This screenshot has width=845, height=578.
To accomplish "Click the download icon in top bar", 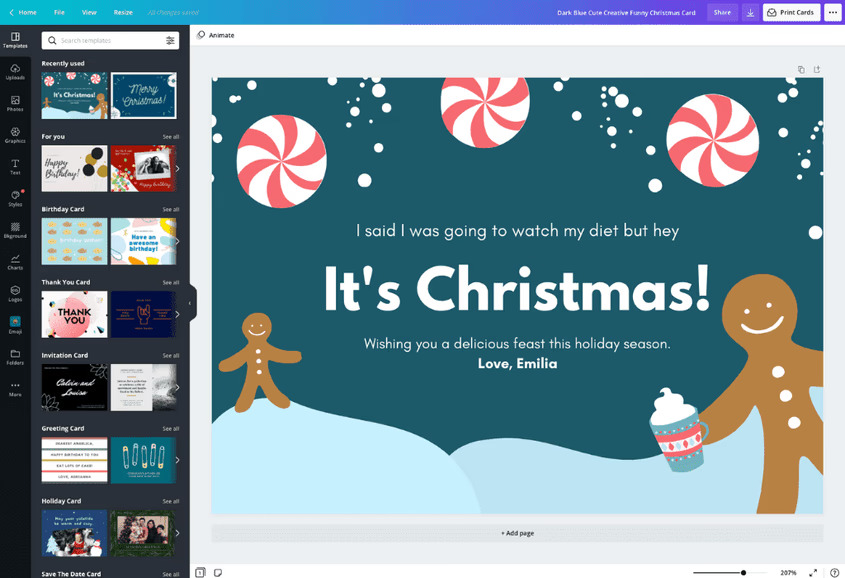I will coord(750,12).
